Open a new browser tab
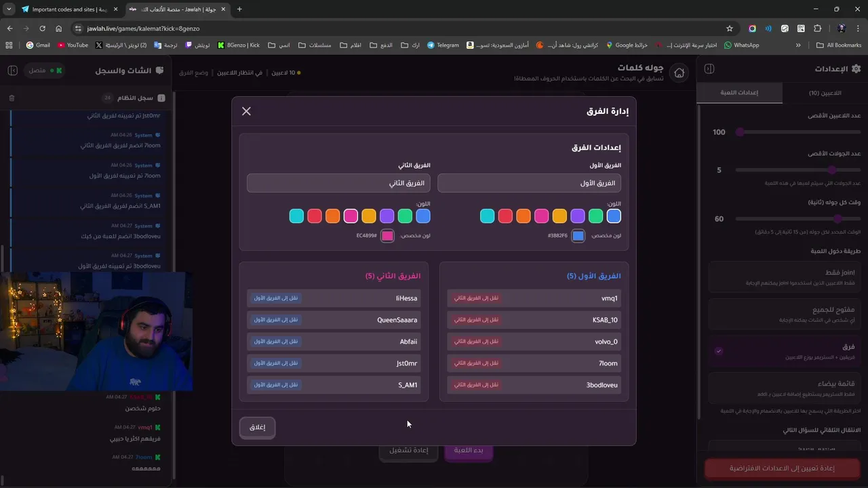Screen dimensions: 868x488 tap(239, 9)
